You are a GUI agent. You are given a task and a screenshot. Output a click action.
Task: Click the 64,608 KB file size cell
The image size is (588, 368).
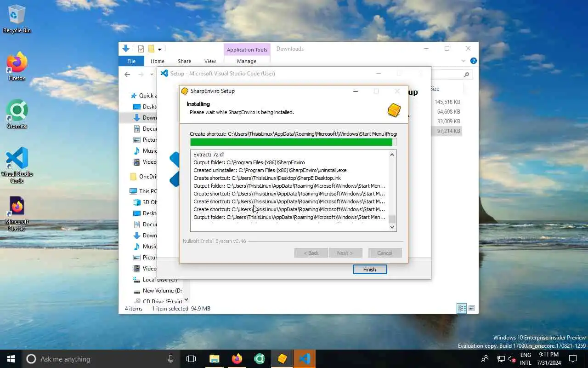point(449,112)
